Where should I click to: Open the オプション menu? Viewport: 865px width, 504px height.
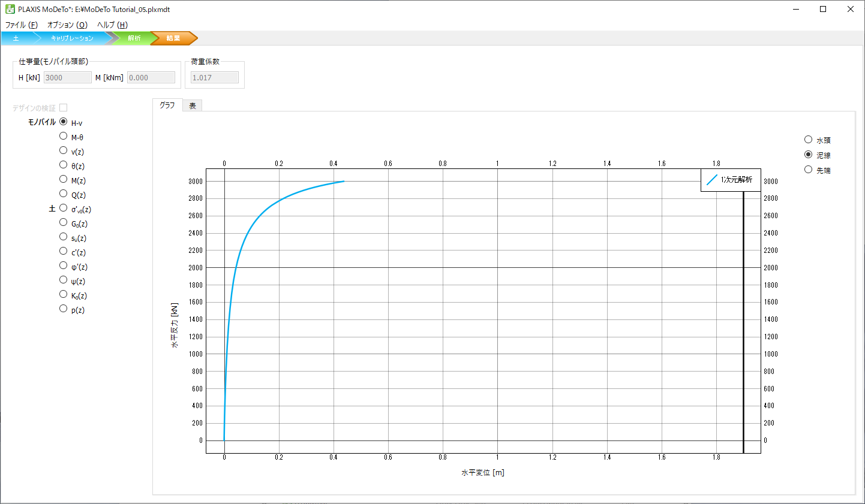pyautogui.click(x=67, y=25)
